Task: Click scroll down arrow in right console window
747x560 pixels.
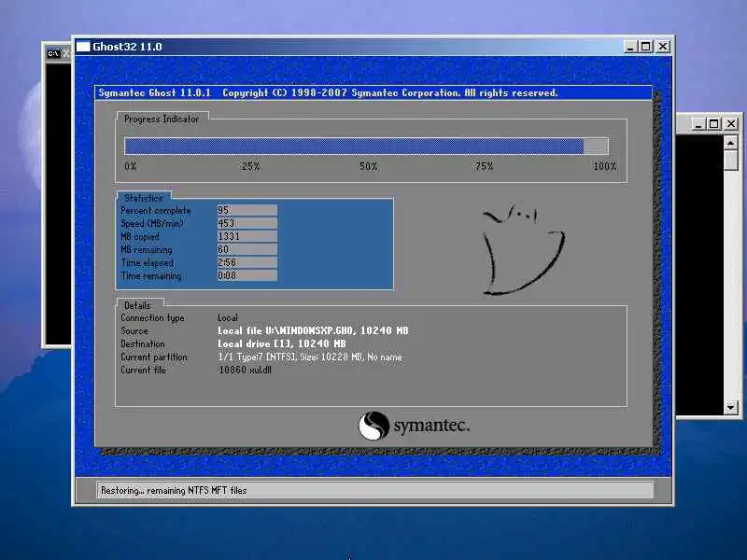Action: (x=731, y=408)
